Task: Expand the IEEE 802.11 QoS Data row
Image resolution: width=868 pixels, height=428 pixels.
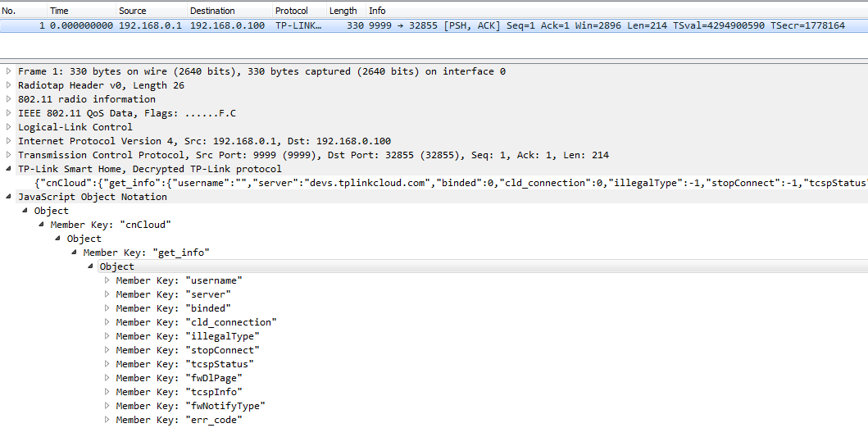Action: tap(9, 113)
